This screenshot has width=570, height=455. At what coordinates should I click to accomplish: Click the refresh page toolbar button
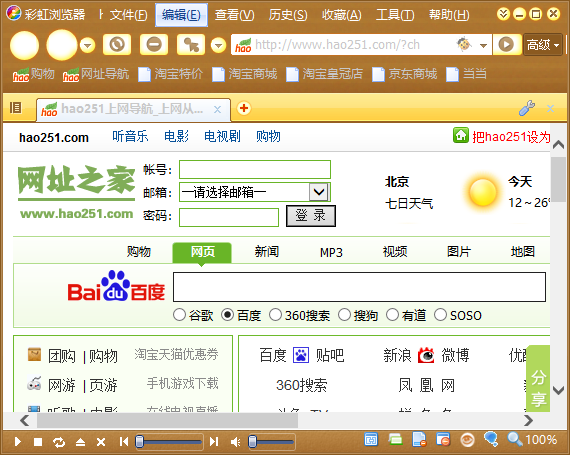coord(117,45)
